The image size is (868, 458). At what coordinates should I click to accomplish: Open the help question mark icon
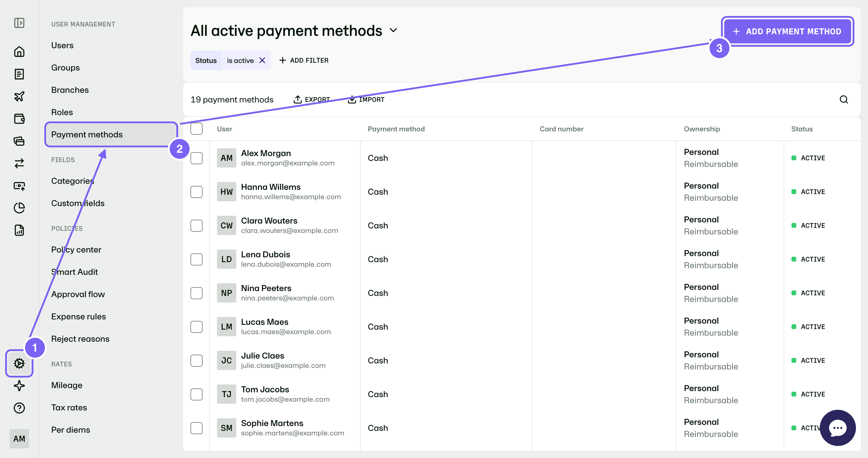pyautogui.click(x=19, y=408)
